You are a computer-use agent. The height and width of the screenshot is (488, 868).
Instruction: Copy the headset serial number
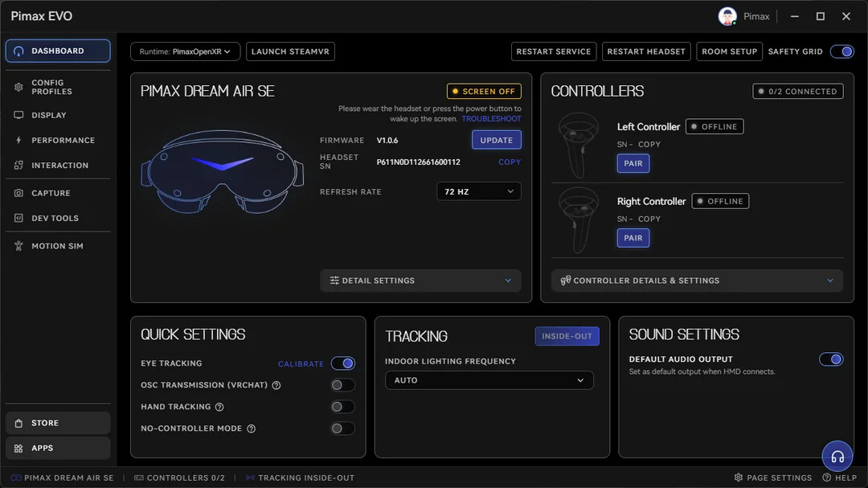click(510, 162)
